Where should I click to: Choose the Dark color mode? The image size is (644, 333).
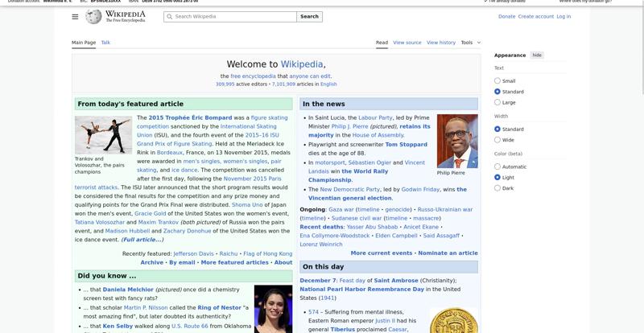click(x=497, y=187)
